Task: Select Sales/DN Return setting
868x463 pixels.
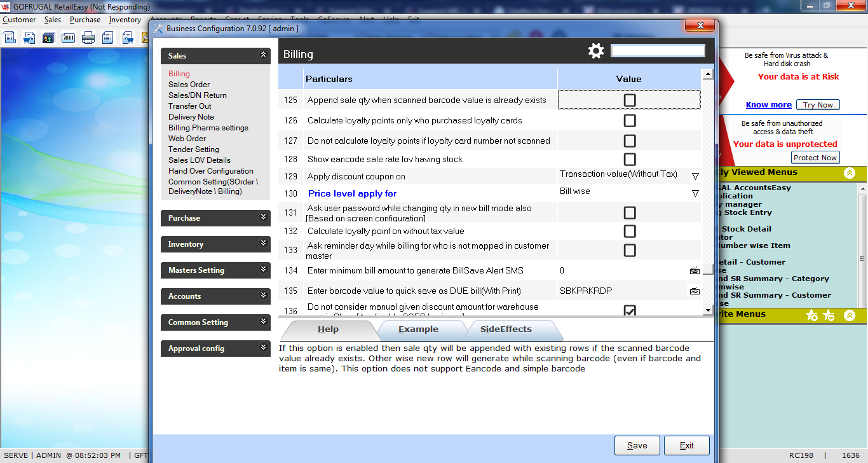Action: [x=198, y=95]
